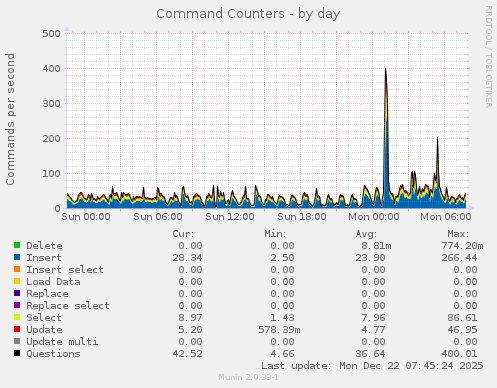This screenshot has height=388, width=497.
Task: Click Insert minimum value 2.50
Action: [x=282, y=258]
